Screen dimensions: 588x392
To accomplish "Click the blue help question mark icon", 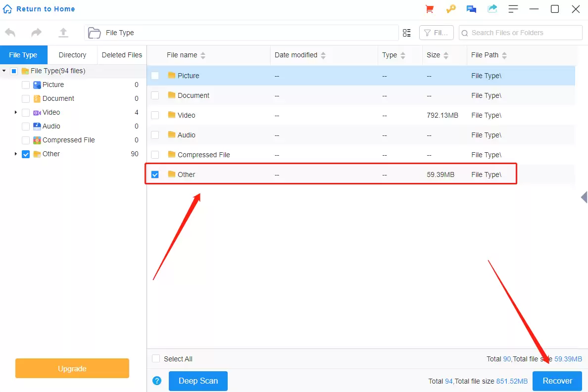I will pyautogui.click(x=157, y=381).
